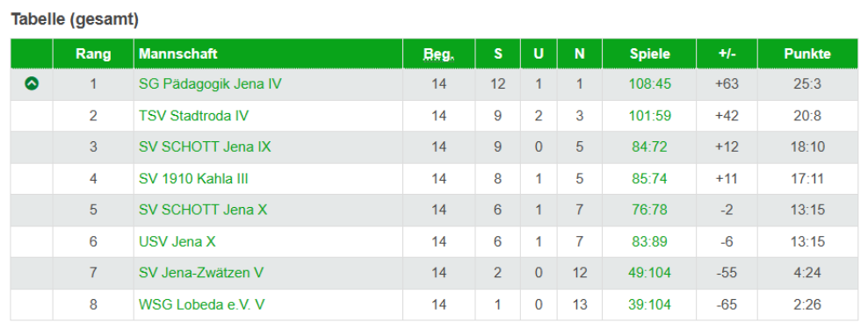Open the 39:104 games link

[x=650, y=304]
